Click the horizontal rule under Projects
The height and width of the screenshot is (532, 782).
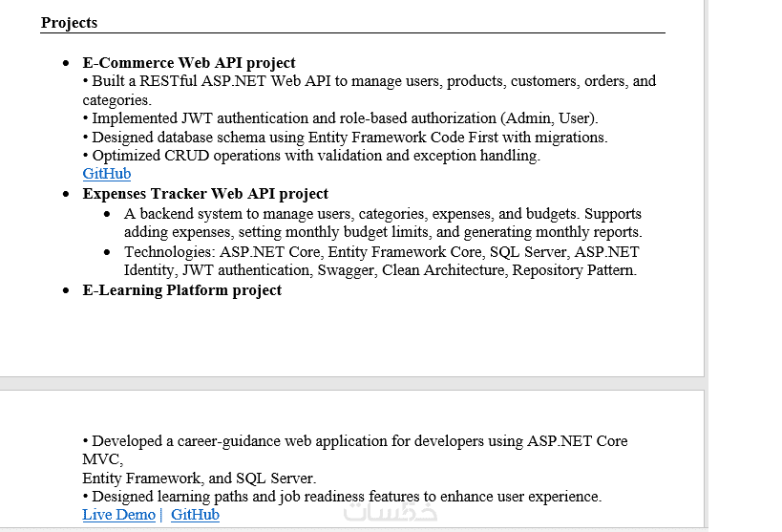(x=352, y=33)
